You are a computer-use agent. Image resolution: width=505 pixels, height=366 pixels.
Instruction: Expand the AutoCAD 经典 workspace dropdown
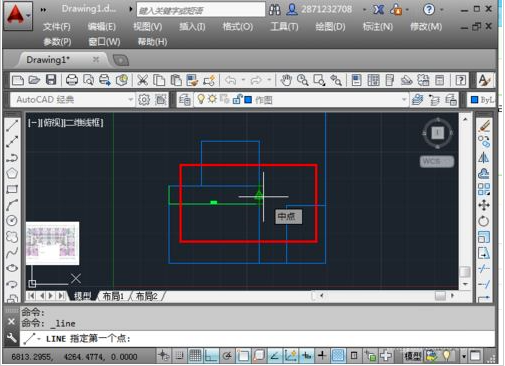tap(130, 99)
